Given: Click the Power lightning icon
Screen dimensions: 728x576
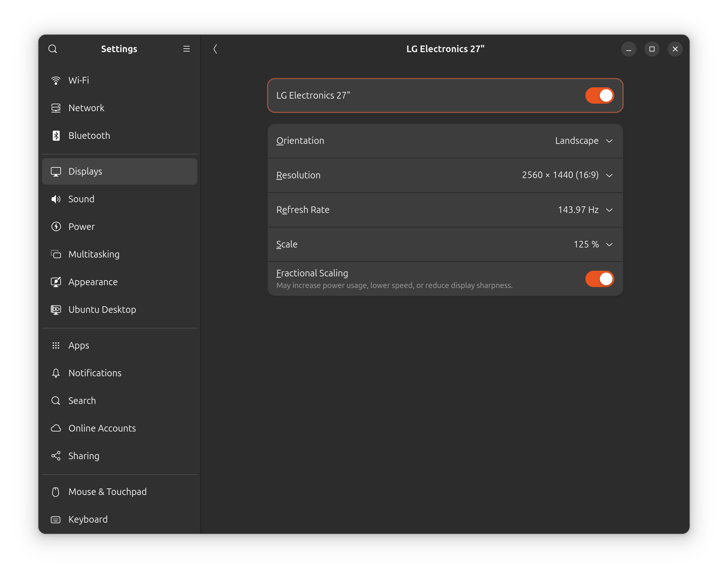Looking at the screenshot, I should coord(56,227).
